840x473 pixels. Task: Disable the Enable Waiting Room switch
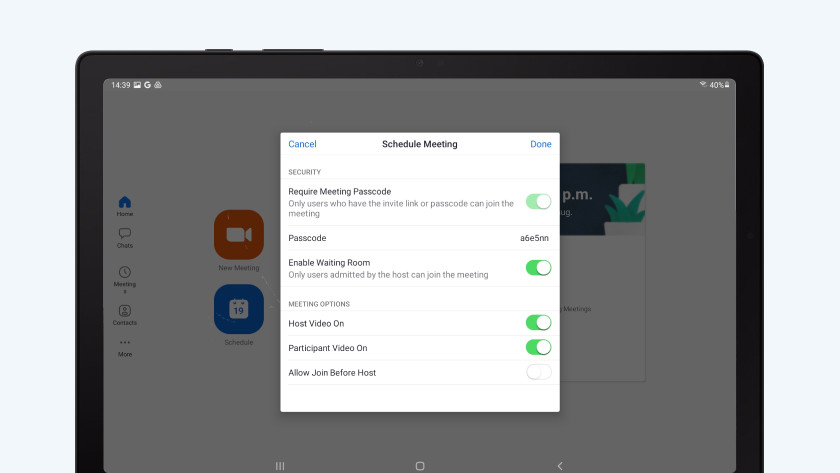click(538, 268)
